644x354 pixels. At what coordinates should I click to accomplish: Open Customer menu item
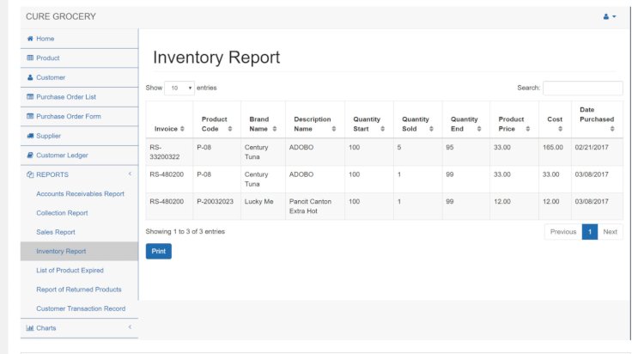click(x=79, y=77)
